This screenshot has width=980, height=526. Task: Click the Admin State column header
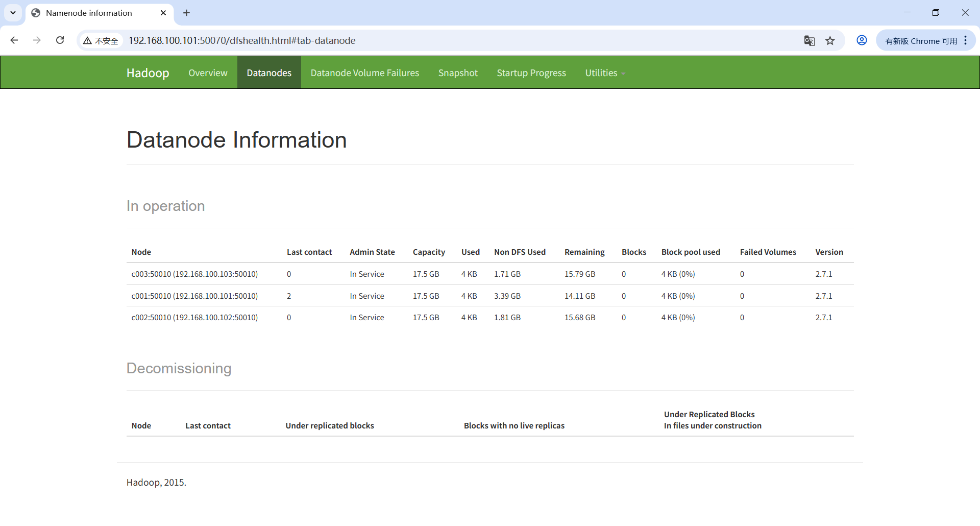[x=372, y=252]
